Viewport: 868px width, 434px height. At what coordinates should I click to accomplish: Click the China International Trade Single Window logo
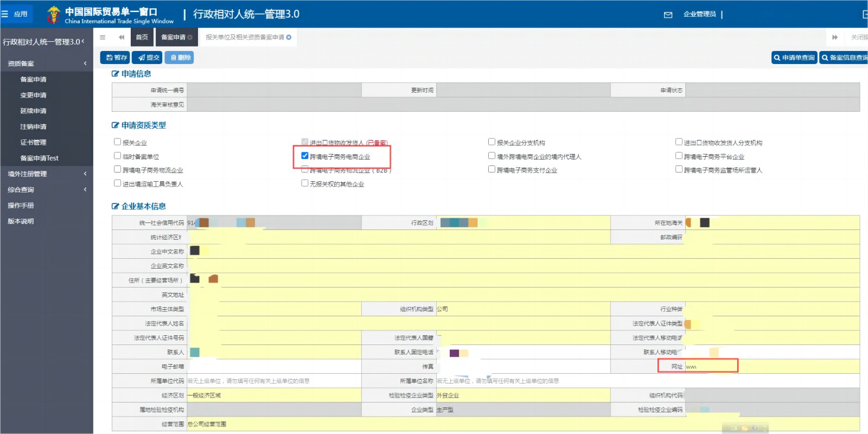click(110, 15)
